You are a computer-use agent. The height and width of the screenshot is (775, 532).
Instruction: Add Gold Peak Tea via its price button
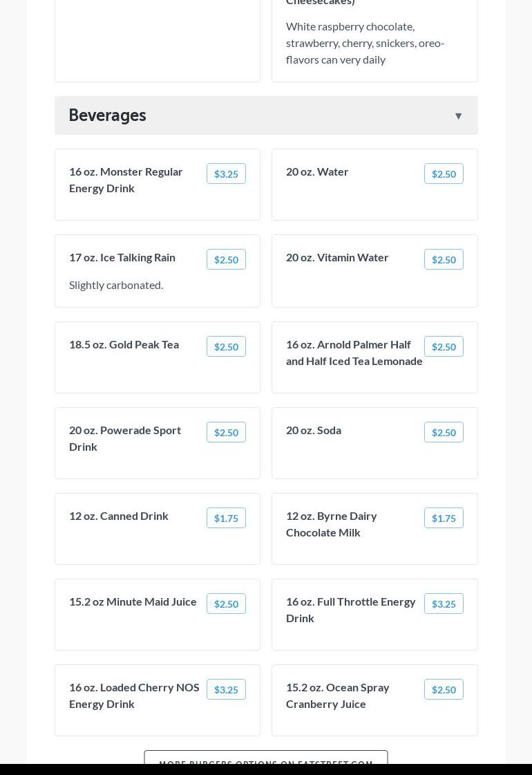point(226,347)
